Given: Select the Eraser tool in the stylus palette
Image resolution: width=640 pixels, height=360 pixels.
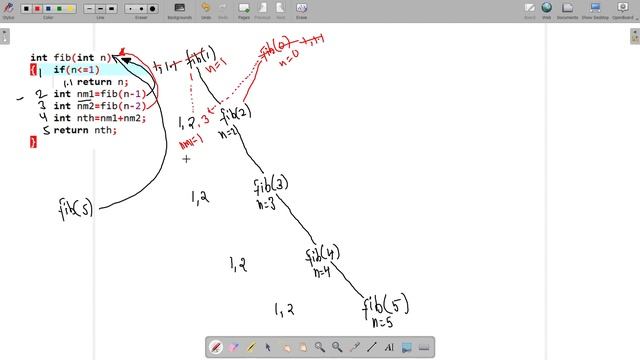Looking at the screenshot, I should (233, 347).
